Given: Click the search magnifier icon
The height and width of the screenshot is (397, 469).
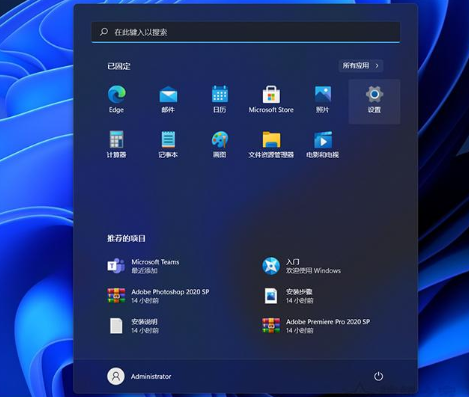Looking at the screenshot, I should (x=104, y=32).
